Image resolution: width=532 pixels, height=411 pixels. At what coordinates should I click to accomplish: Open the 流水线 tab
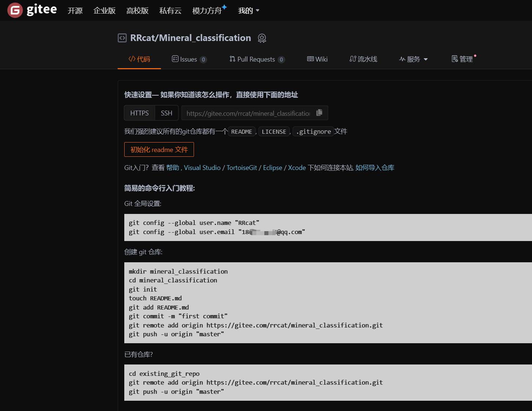363,59
